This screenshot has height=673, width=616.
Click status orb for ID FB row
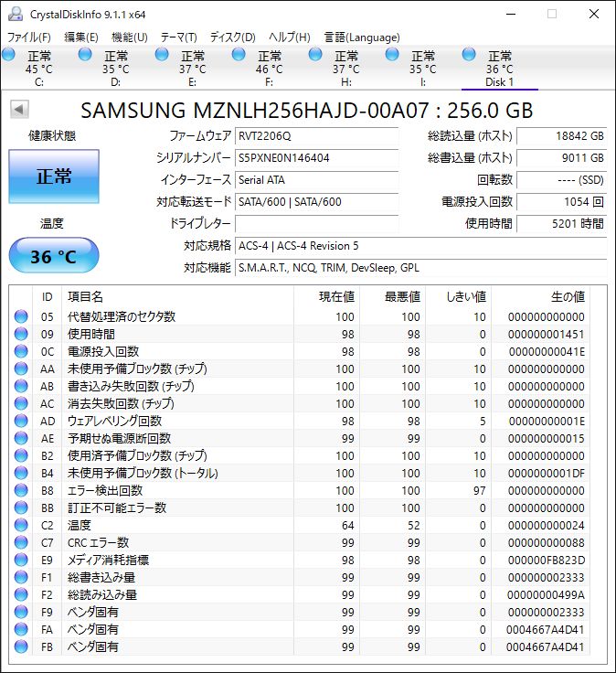click(21, 646)
